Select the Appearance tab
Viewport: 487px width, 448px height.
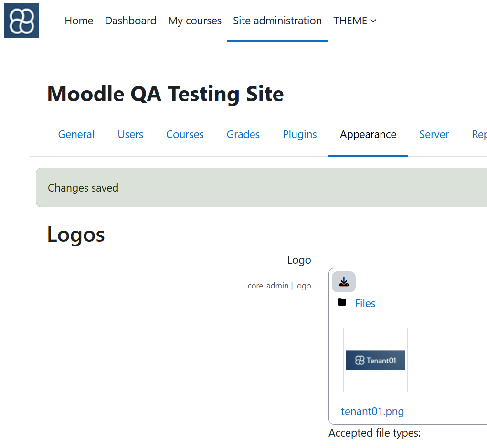click(368, 135)
